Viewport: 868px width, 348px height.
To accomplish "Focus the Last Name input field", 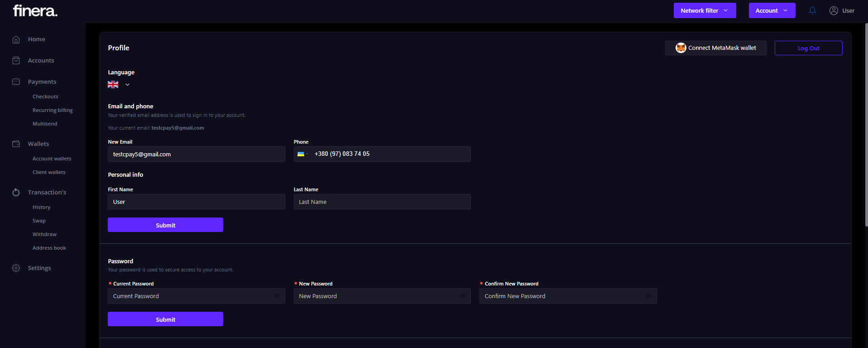I will pos(382,202).
